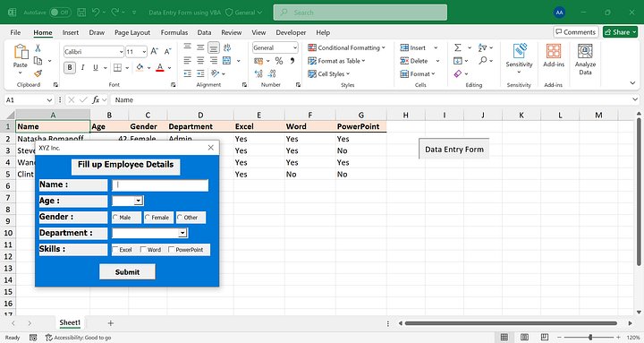
Task: Toggle Bold formatting
Action: tap(70, 67)
